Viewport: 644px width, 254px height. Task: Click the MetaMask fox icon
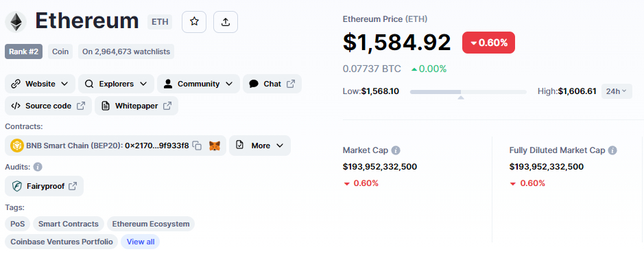215,146
